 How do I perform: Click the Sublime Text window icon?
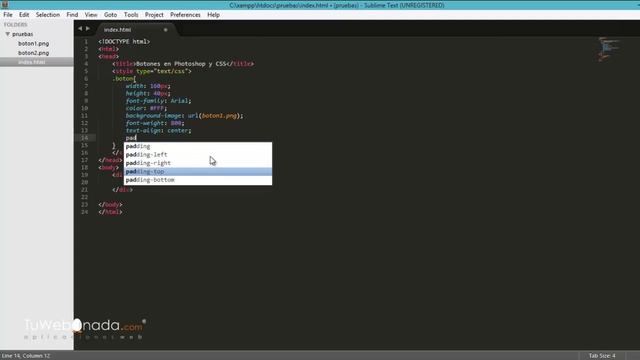click(5, 5)
